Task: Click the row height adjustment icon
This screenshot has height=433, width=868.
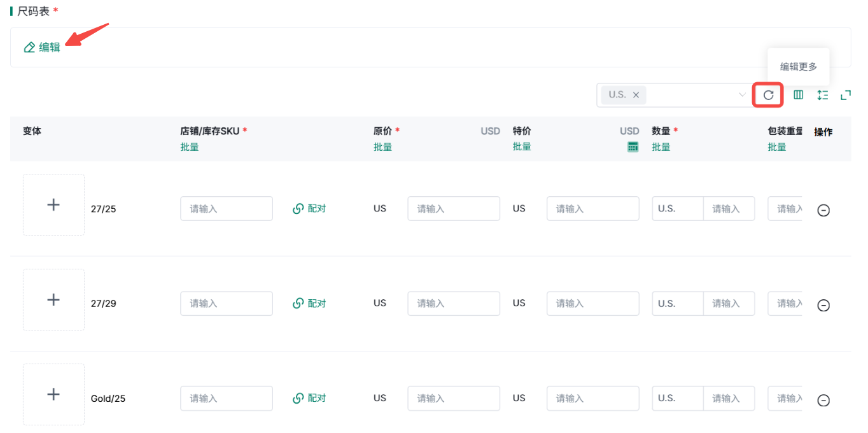Action: click(822, 95)
